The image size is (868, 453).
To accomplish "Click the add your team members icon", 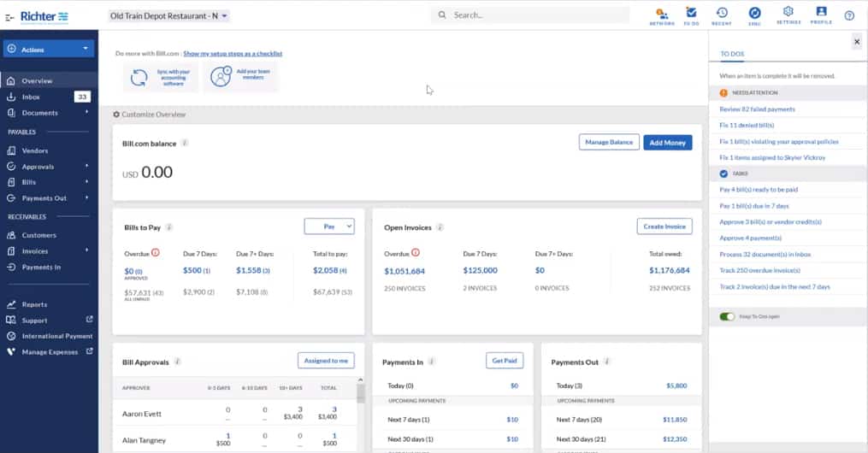I will 221,76.
